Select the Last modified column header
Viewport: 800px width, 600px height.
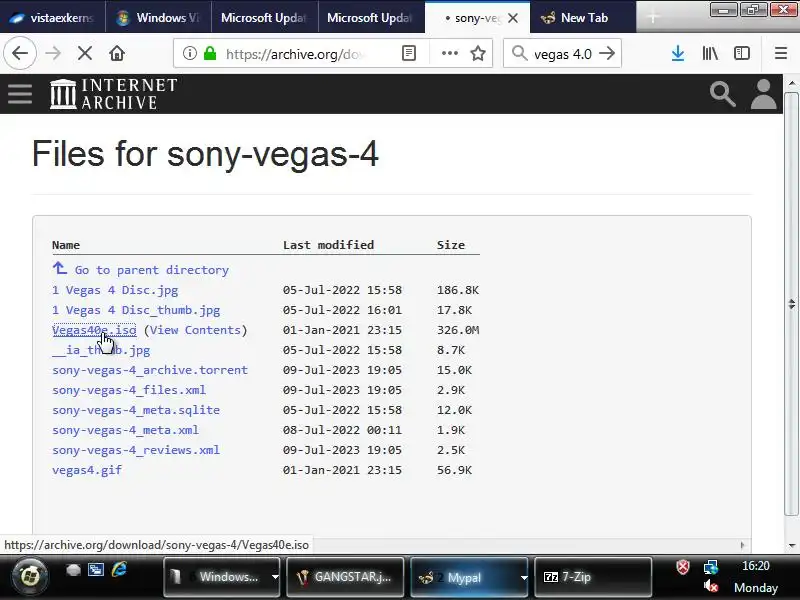329,245
